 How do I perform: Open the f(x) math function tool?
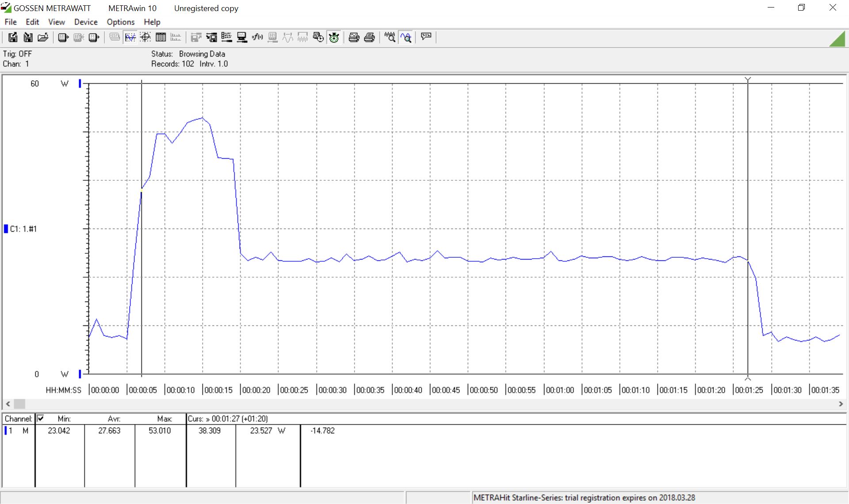(257, 38)
